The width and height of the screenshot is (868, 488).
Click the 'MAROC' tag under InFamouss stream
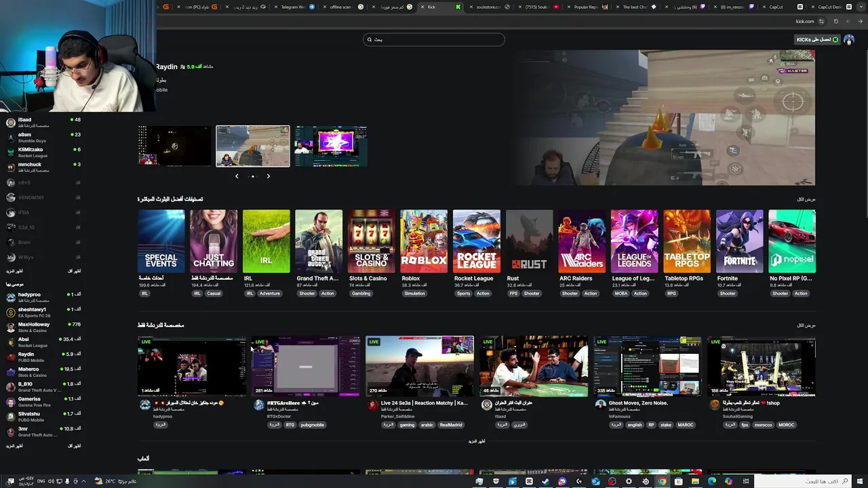pyautogui.click(x=686, y=425)
